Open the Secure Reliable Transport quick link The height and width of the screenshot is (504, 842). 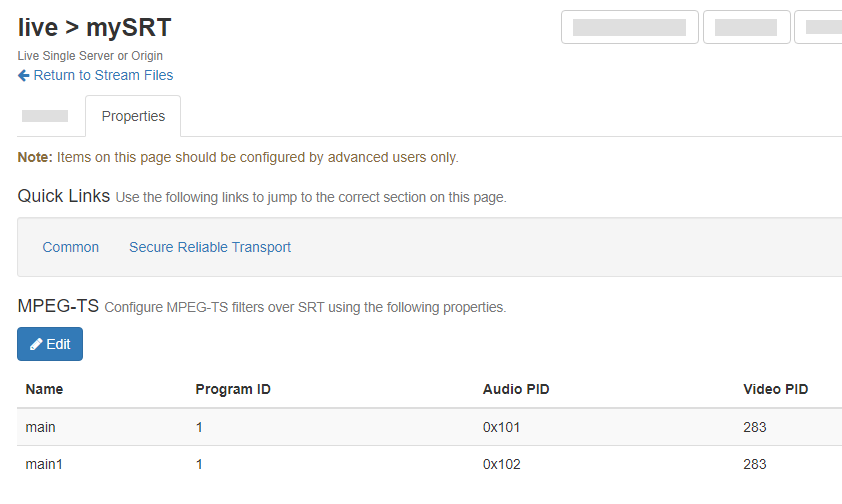(210, 247)
